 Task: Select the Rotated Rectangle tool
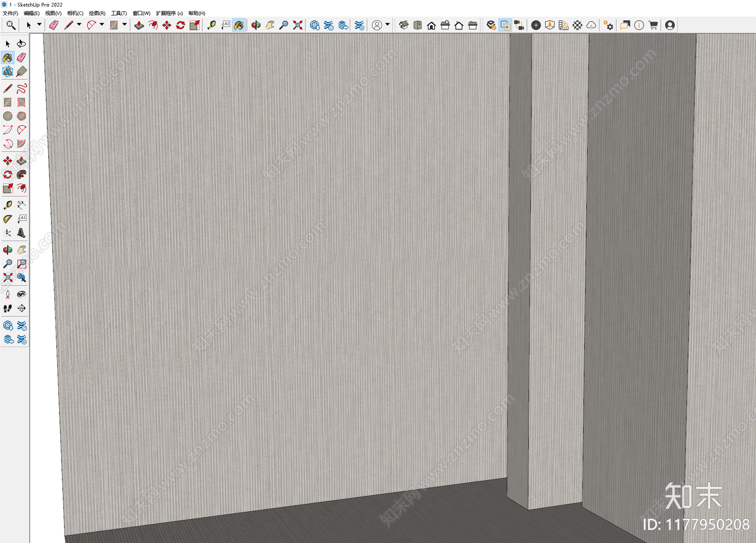21,102
